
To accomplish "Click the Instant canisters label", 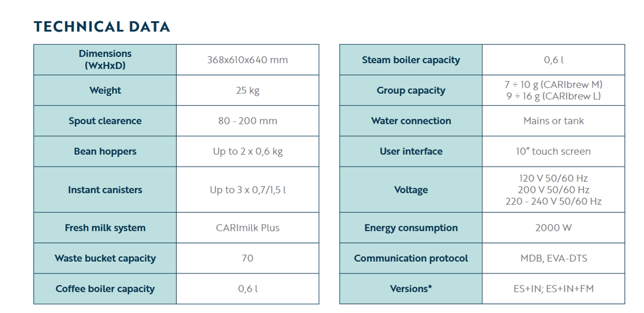I will pyautogui.click(x=105, y=190).
